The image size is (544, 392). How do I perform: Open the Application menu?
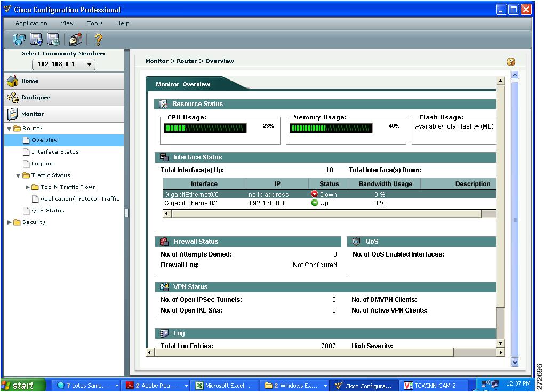pos(31,23)
